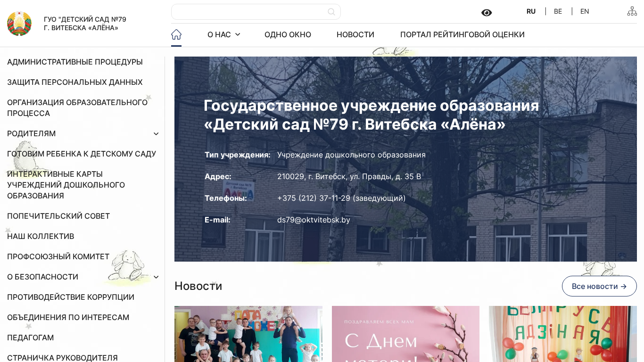644x362 pixels.
Task: Go to ПОРТАЛ РЕЙТИНГОВОЙ ОЦЕНКИ
Action: coord(462,34)
